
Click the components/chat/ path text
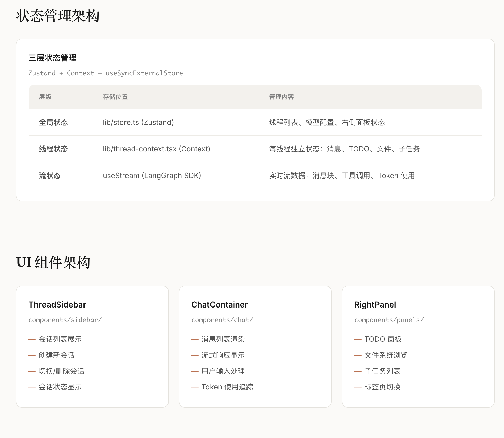coord(222,320)
